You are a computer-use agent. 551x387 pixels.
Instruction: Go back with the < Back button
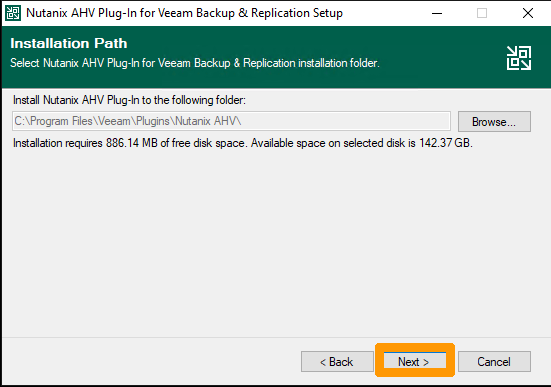[337, 361]
